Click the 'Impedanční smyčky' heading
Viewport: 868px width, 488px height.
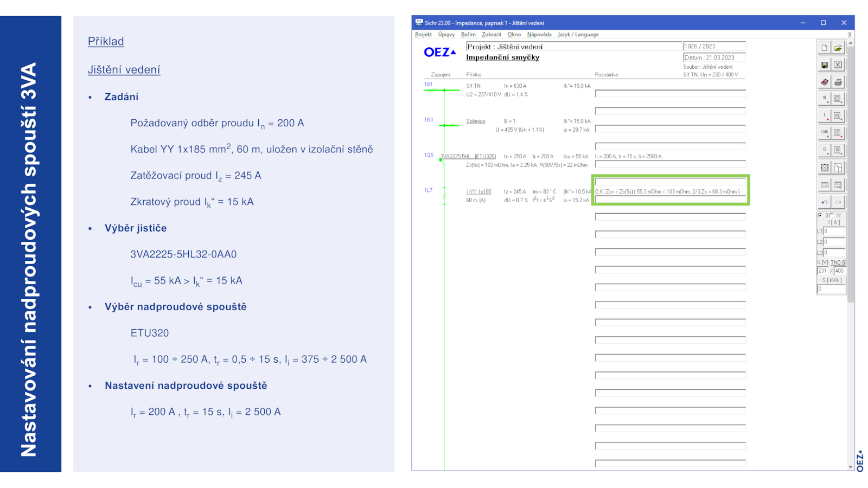[x=503, y=57]
